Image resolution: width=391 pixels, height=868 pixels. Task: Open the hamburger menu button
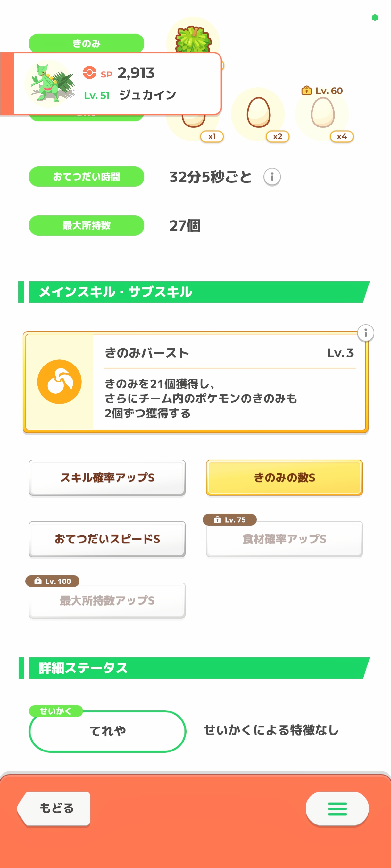pos(337,808)
